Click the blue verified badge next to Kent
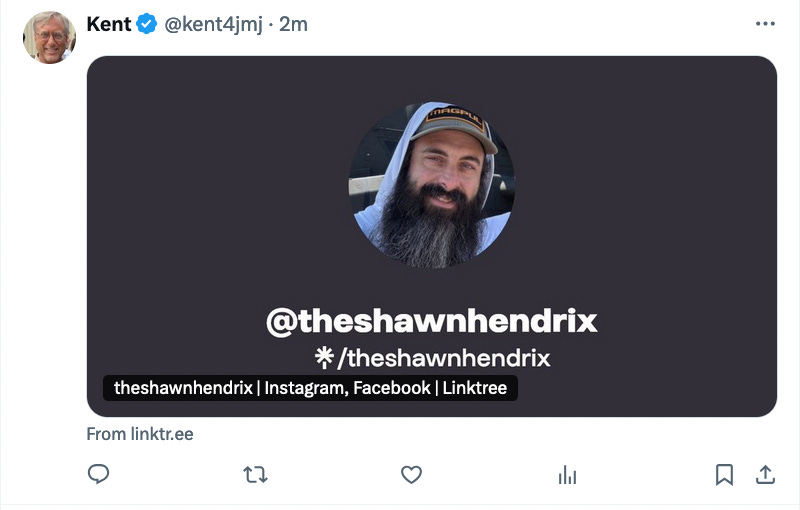 pyautogui.click(x=147, y=24)
